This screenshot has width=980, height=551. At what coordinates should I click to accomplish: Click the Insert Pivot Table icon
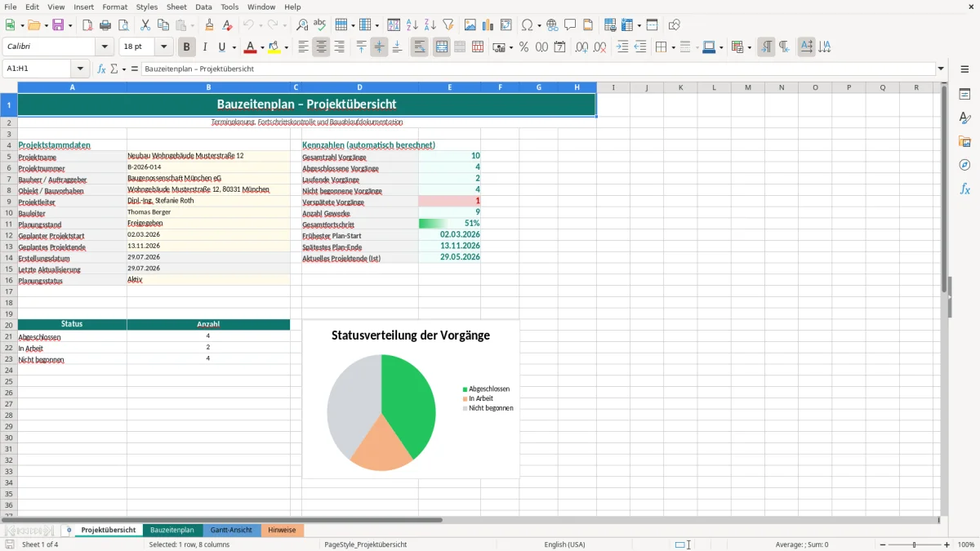(x=506, y=25)
